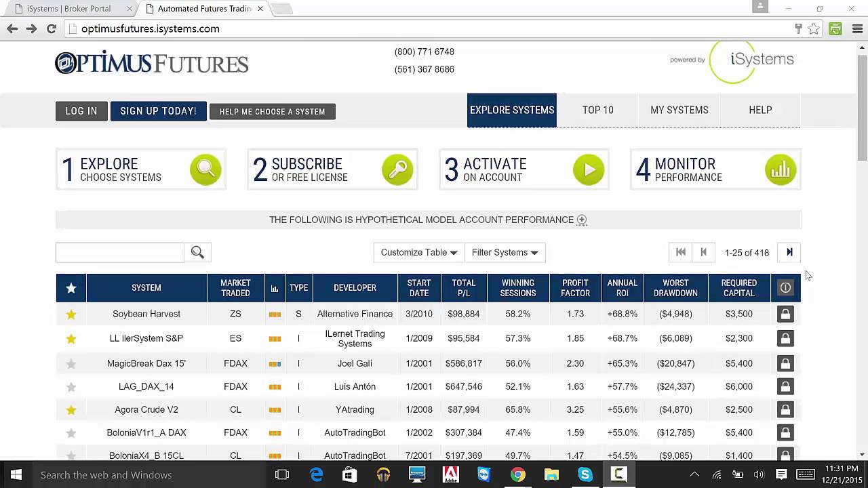Click the bar chart column header icon
The image size is (868, 488).
pos(274,287)
